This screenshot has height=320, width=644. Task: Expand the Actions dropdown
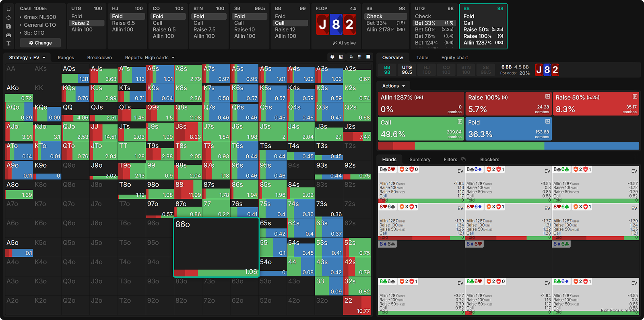pyautogui.click(x=393, y=86)
